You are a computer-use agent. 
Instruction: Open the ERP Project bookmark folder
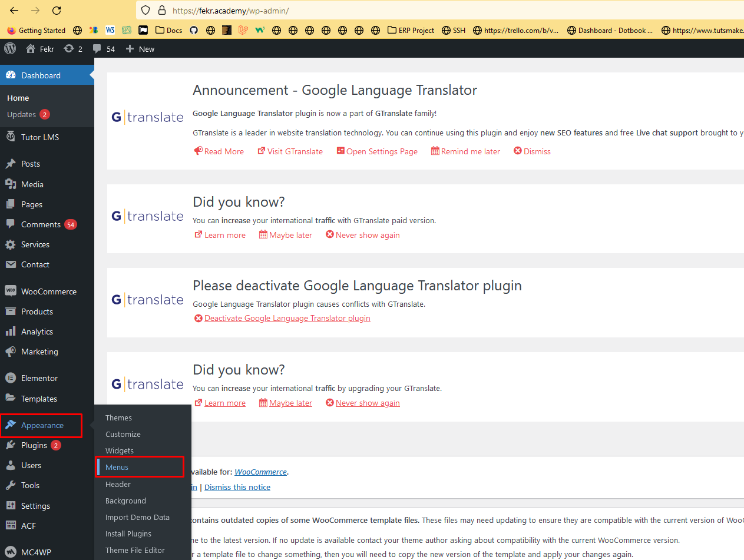[411, 31]
